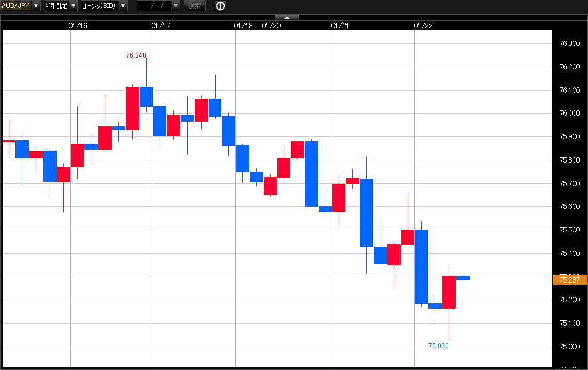Click the 01/22 date axis label
This screenshot has width=588, height=370.
click(423, 26)
